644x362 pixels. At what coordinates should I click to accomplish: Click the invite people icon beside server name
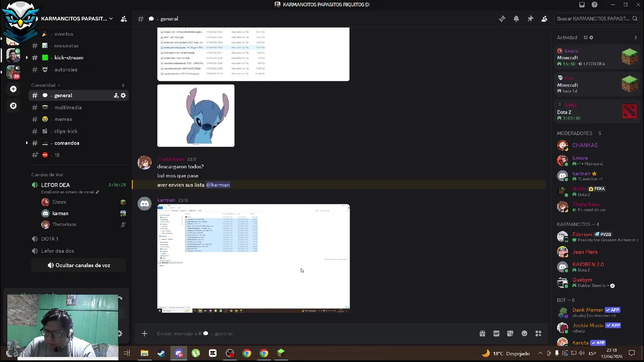point(124,19)
